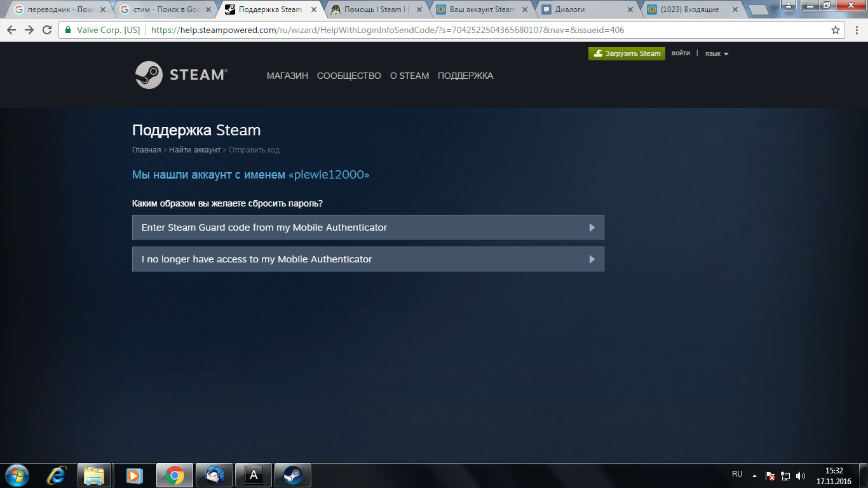Close the "Ваш аккаунт Steam" tab
The width and height of the screenshot is (868, 488).
(x=525, y=10)
